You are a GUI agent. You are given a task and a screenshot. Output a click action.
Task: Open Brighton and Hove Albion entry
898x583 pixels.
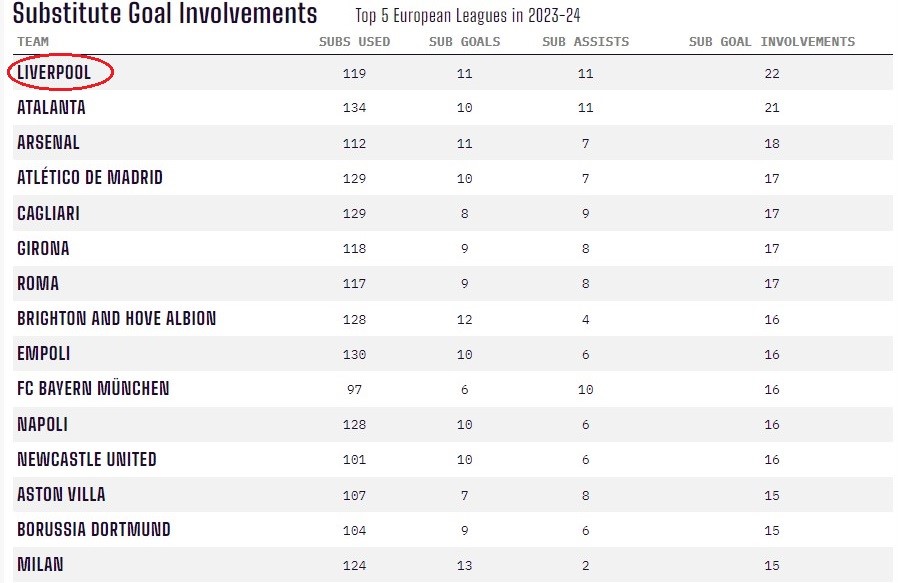tap(116, 319)
